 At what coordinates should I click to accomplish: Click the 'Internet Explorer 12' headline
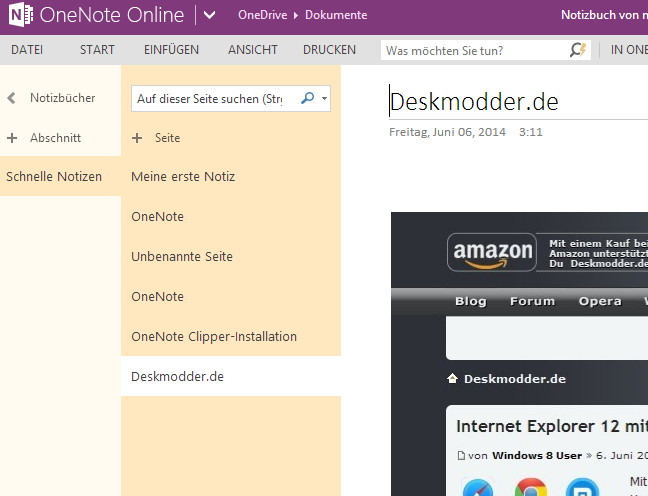pos(552,426)
